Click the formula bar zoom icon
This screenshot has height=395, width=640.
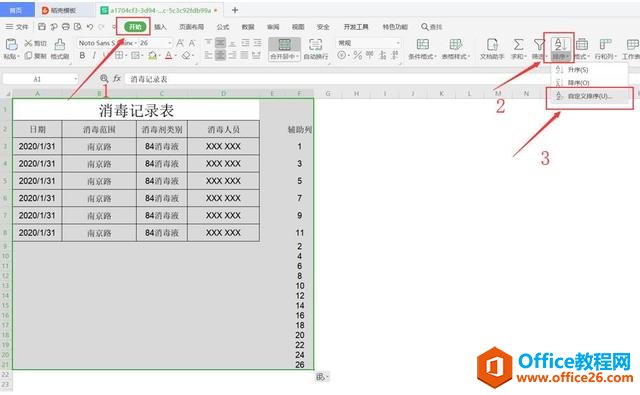coord(104,78)
